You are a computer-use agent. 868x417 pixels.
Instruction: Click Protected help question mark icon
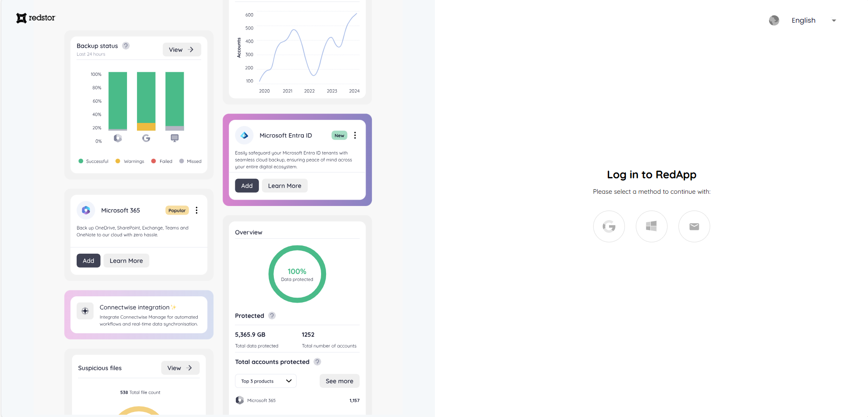(x=272, y=316)
